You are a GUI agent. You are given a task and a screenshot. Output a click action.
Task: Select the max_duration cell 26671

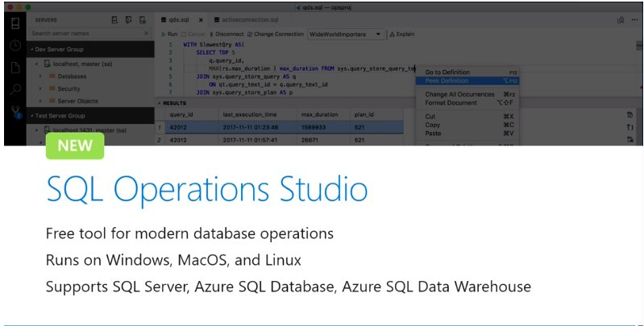click(x=323, y=140)
